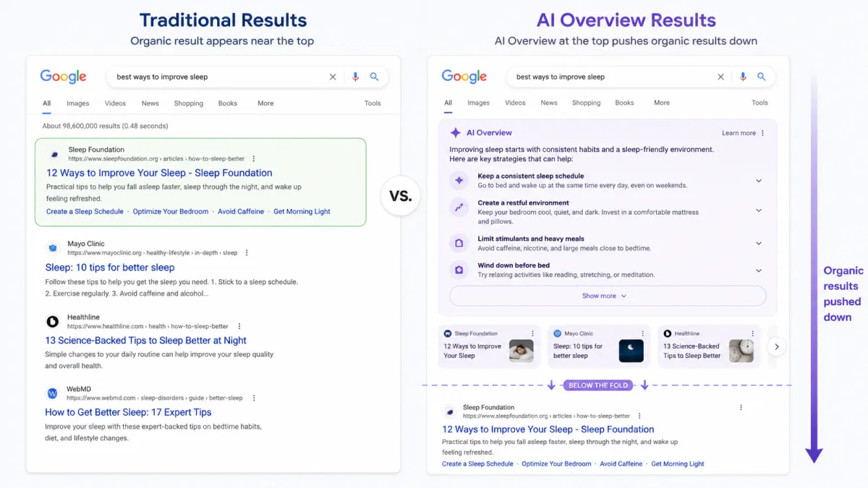Open three-dot menu beside AI Overview Learn more
Viewport: 868px width, 488px height.
tap(762, 133)
